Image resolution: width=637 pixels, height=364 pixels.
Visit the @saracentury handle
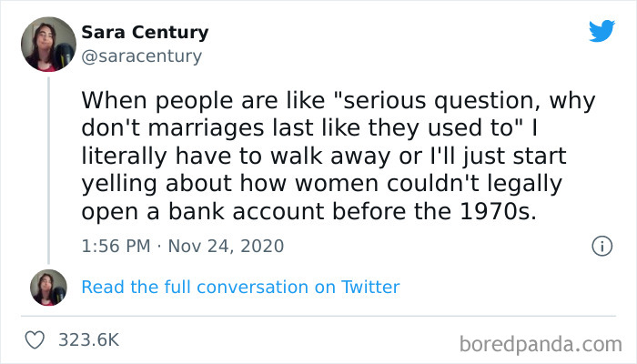141,56
